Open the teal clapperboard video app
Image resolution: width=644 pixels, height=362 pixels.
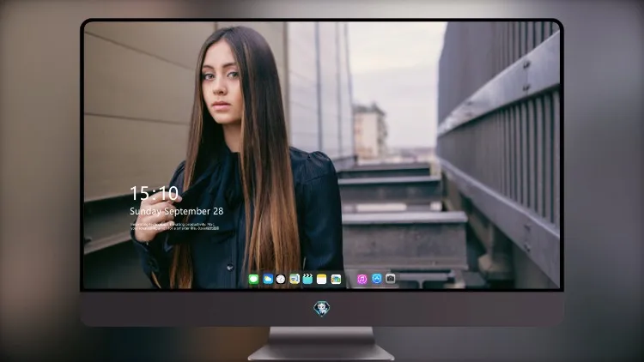click(307, 279)
